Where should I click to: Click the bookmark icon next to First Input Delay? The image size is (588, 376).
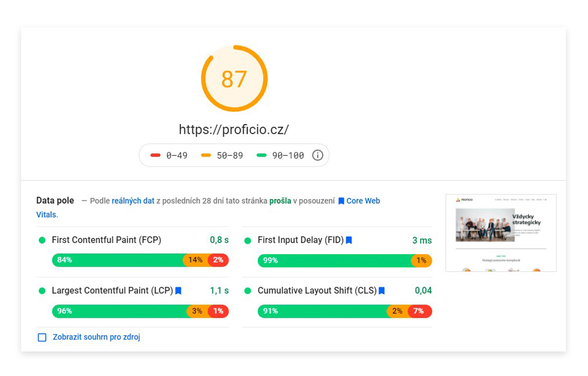(x=349, y=240)
